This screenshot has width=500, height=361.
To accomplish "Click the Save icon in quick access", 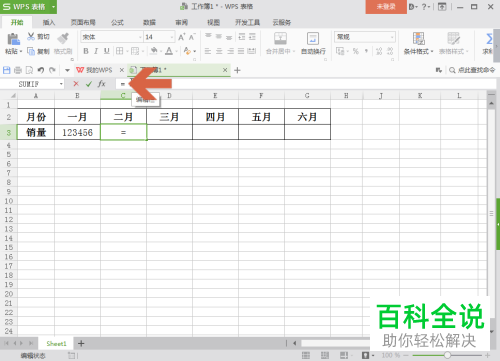I will coord(7,70).
